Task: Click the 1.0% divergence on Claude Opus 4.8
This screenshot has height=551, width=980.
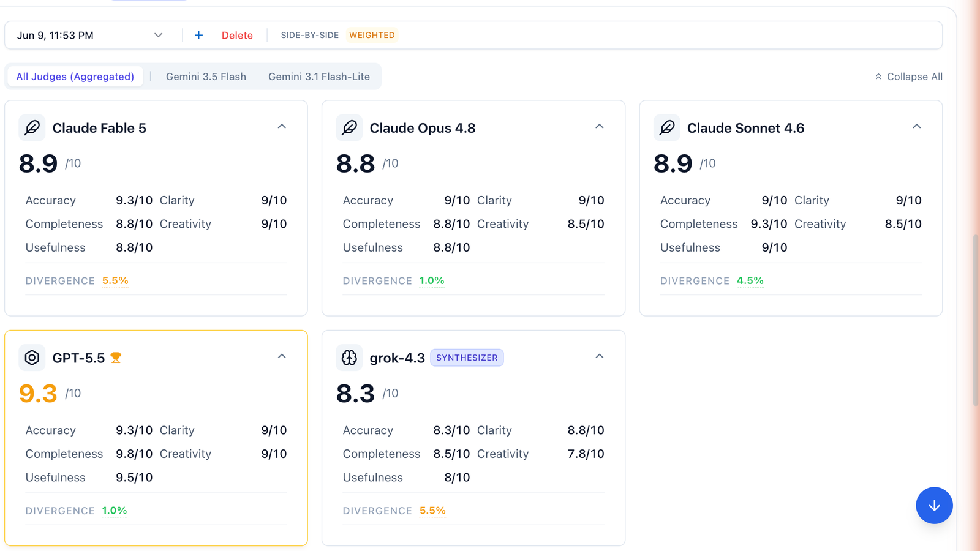Action: (432, 280)
